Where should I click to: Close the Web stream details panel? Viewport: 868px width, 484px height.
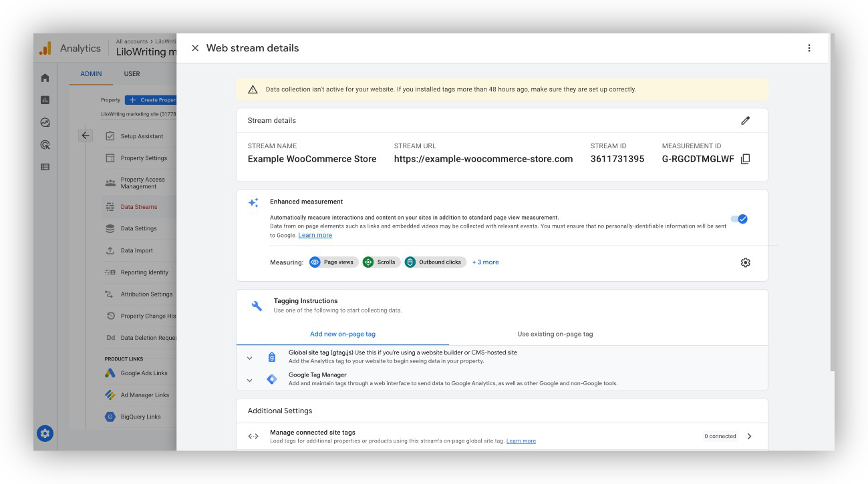pos(195,48)
